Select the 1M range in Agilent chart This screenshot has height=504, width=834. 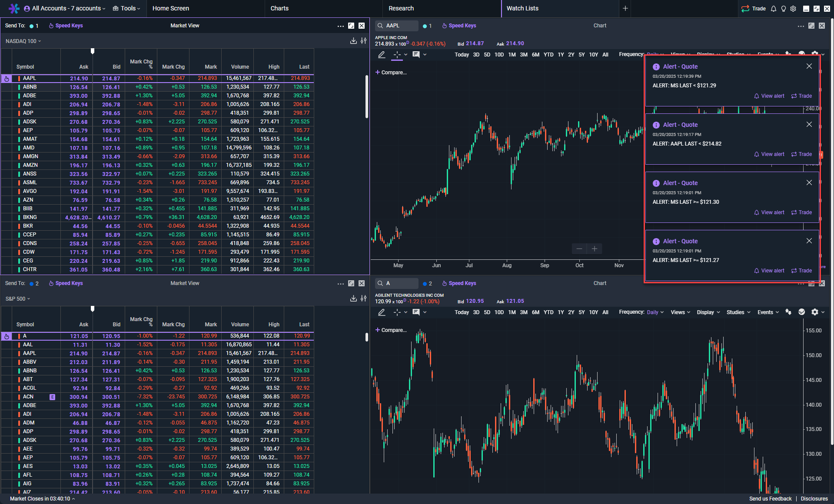click(x=512, y=312)
